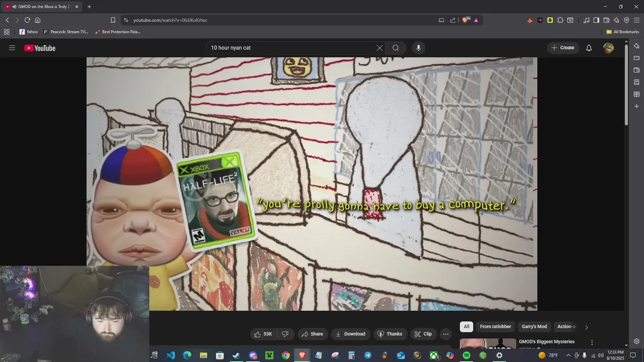Screen dimensions: 644x362
Task: Open the volume control in tray
Action: point(601,355)
